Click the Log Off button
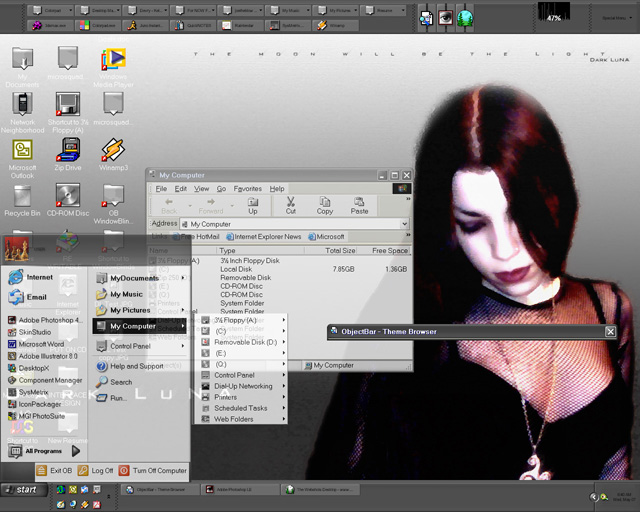Viewport: 640px width, 512px height. [x=96, y=470]
